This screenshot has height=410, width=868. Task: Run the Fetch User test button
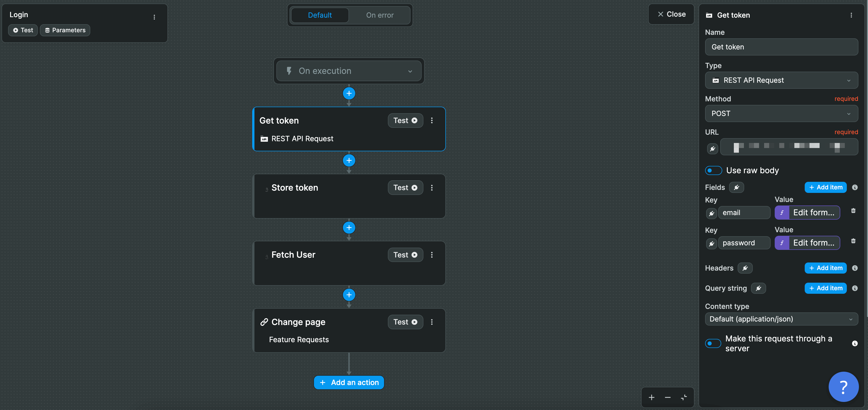coord(405,255)
